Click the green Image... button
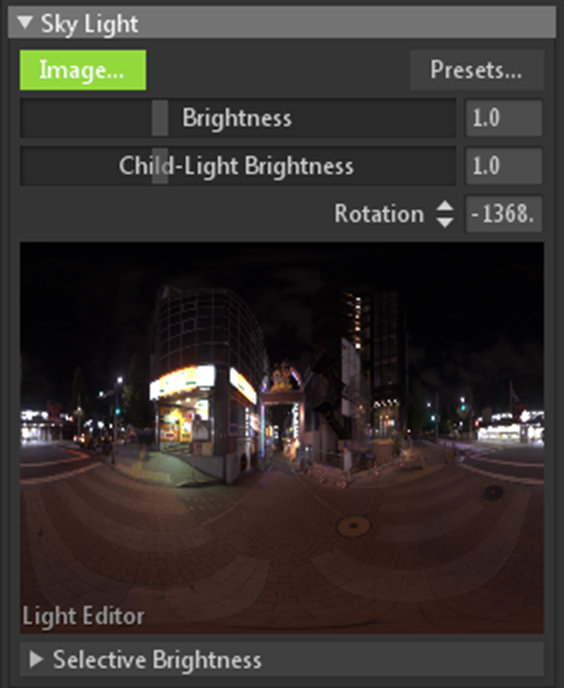This screenshot has width=564, height=688. click(x=83, y=70)
